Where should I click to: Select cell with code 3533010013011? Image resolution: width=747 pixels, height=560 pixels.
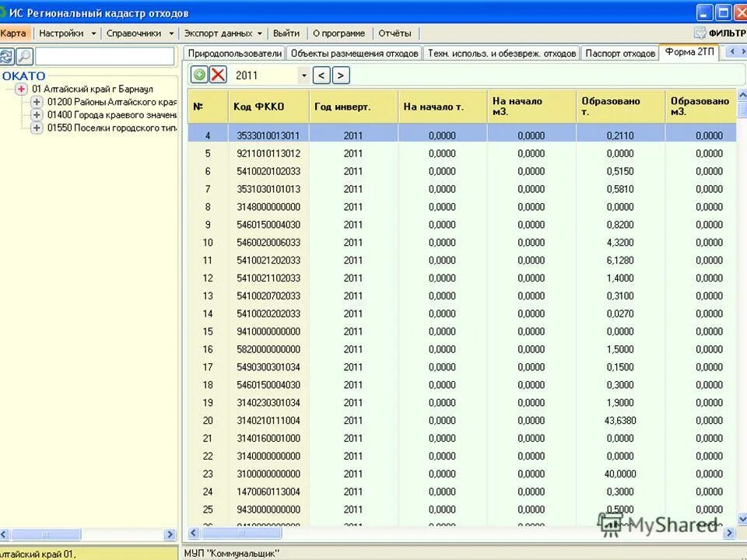(x=268, y=135)
